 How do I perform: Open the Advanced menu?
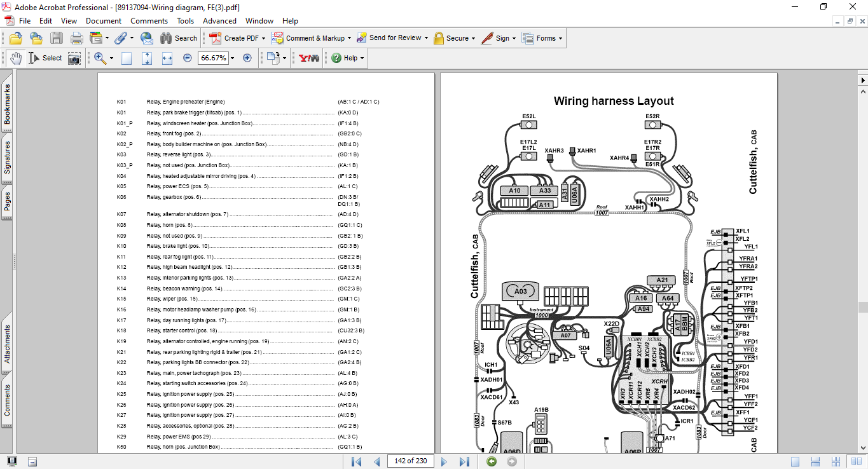(x=219, y=21)
